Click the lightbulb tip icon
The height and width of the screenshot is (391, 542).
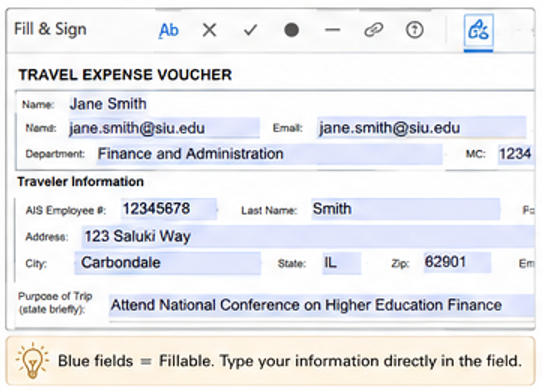32,361
